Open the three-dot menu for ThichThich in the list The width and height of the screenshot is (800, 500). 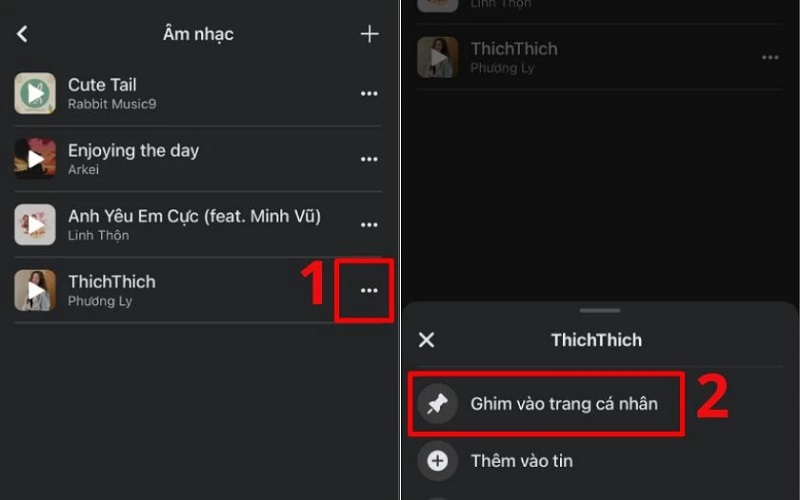pyautogui.click(x=369, y=290)
